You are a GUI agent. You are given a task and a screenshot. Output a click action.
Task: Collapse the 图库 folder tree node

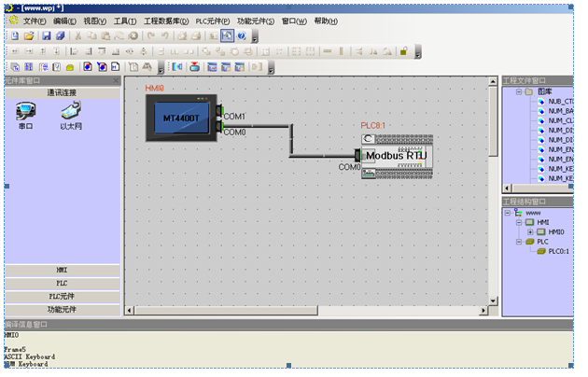click(x=516, y=92)
